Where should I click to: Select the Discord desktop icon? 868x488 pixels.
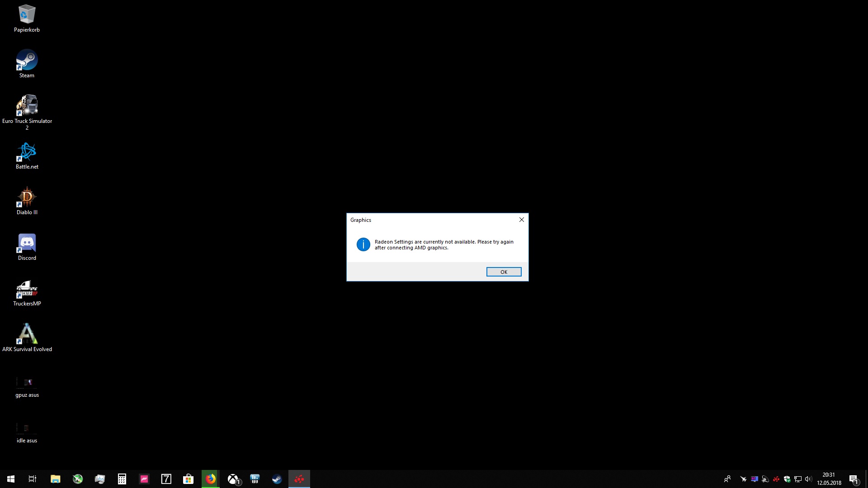27,243
